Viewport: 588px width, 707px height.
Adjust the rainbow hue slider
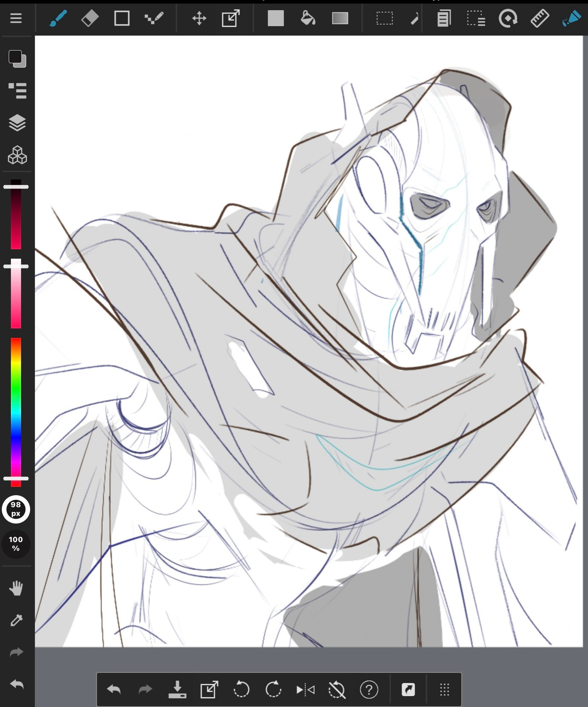click(x=16, y=412)
